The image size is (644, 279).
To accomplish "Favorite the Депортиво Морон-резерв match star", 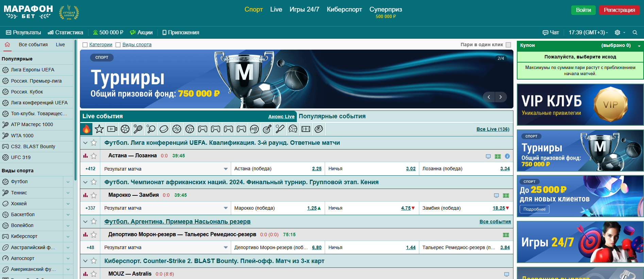I will [94, 234].
